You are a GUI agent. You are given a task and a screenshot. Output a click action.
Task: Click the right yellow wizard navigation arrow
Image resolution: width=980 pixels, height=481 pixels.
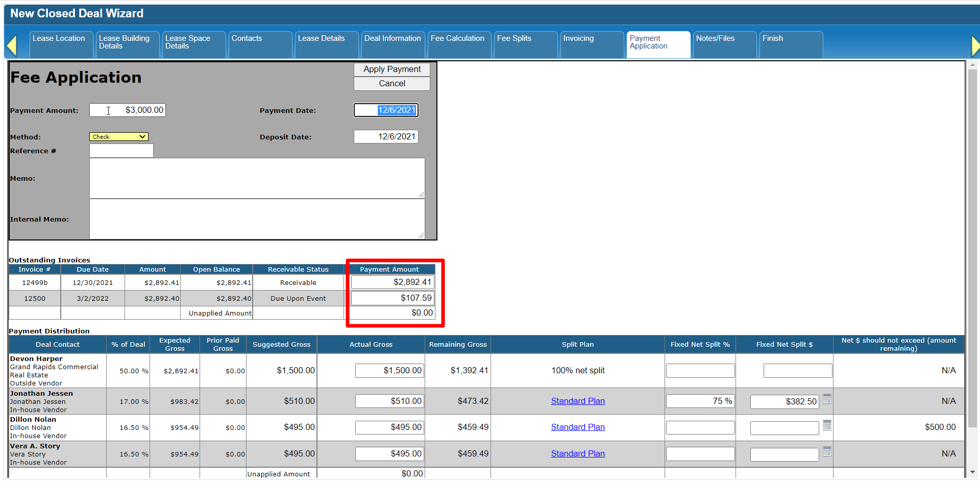[x=974, y=45]
